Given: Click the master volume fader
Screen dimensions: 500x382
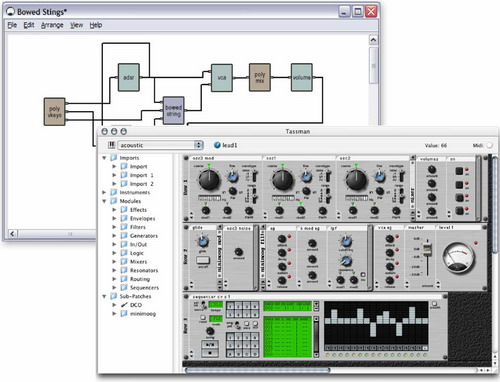Looking at the screenshot, I should 427,249.
